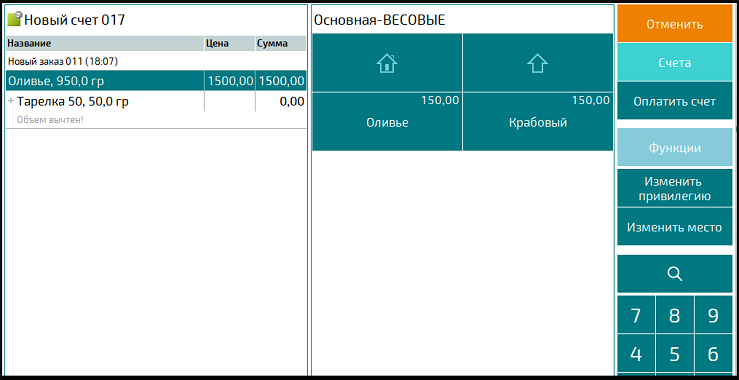Tap digit 6 on the numeric keypad
The width and height of the screenshot is (739, 380).
pos(714,354)
